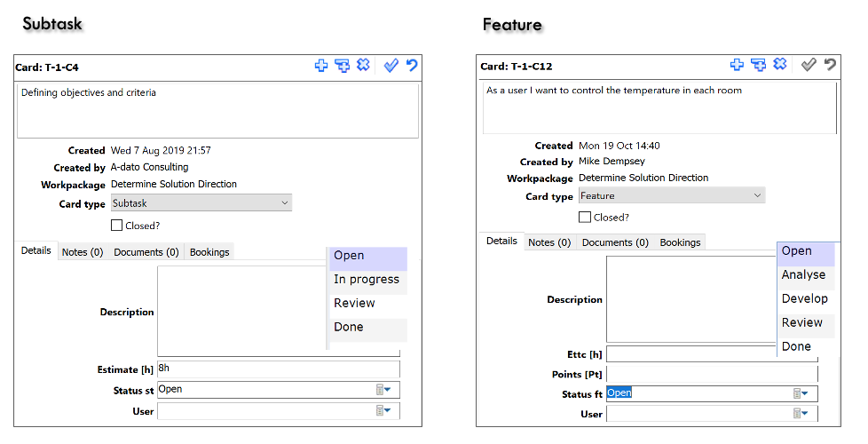Click the Estimate [h] field showing 8h
Image resolution: width=868 pixels, height=444 pixels.
click(x=279, y=369)
